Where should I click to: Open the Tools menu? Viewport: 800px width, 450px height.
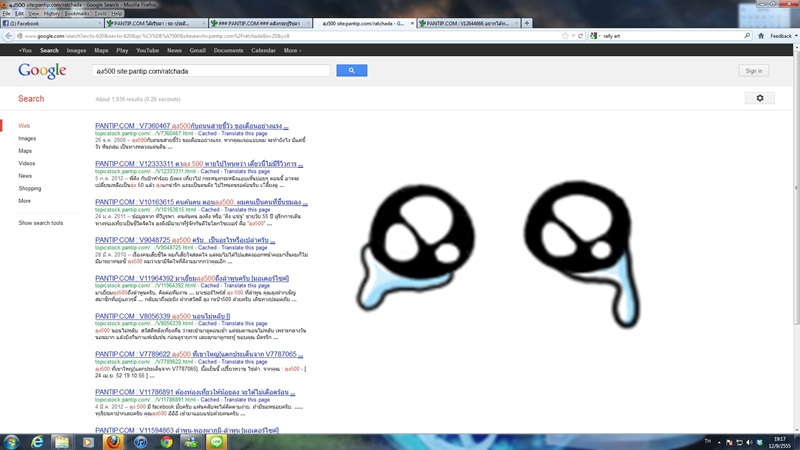(101, 13)
